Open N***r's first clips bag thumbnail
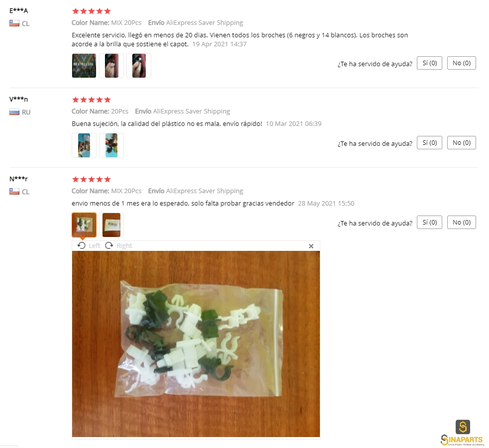The width and height of the screenshot is (489, 448). click(84, 224)
